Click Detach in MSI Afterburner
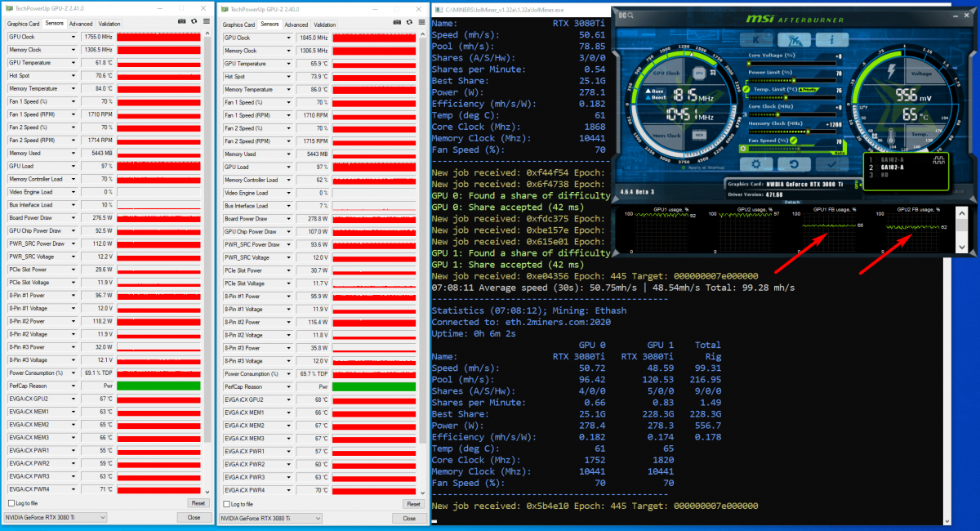 [x=792, y=203]
